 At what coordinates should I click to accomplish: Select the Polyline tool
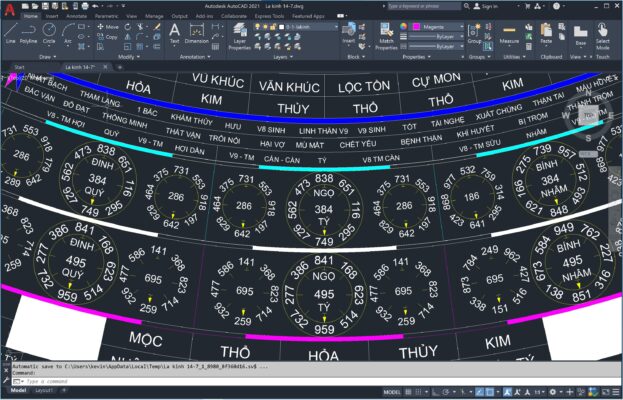[30, 34]
